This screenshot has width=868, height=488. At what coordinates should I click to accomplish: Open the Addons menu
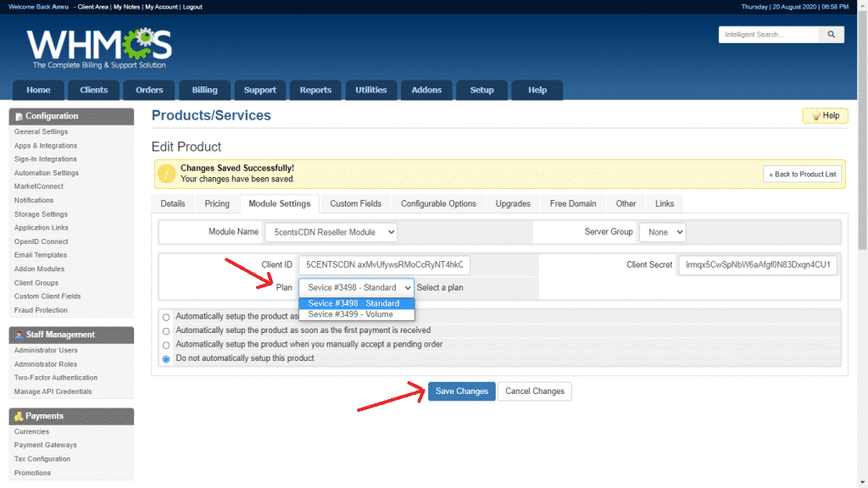pyautogui.click(x=426, y=90)
